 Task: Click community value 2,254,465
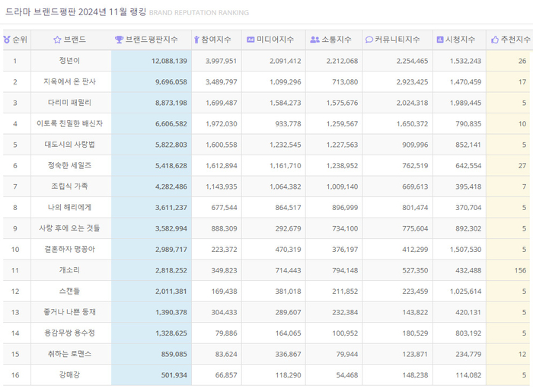click(413, 61)
